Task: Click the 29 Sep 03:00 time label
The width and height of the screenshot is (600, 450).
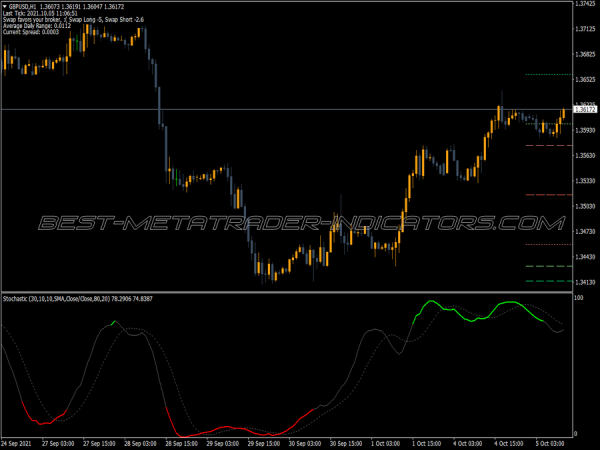Action: (223, 443)
